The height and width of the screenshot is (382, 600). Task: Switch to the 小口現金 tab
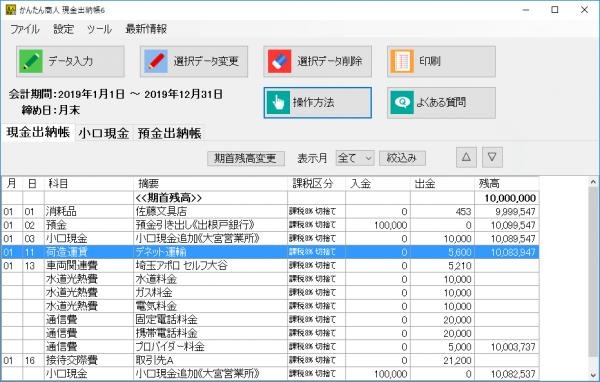click(104, 133)
